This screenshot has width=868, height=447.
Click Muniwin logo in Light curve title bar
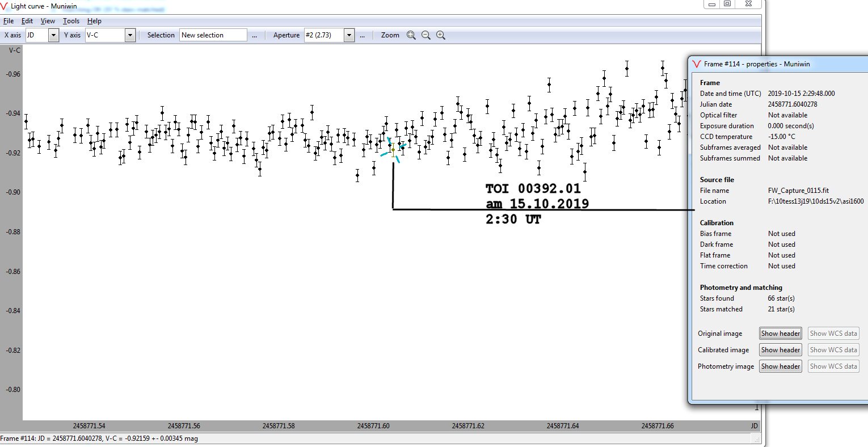coord(5,6)
